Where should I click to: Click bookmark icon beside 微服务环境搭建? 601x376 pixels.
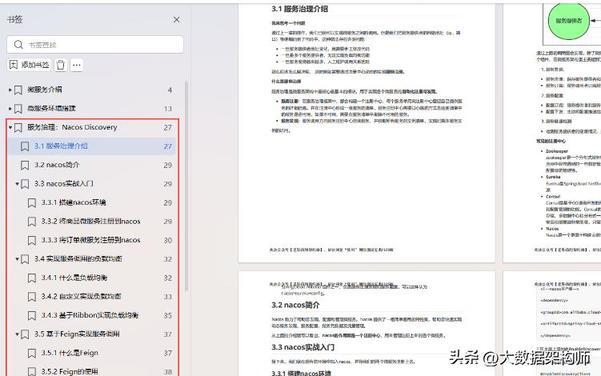pyautogui.click(x=18, y=109)
